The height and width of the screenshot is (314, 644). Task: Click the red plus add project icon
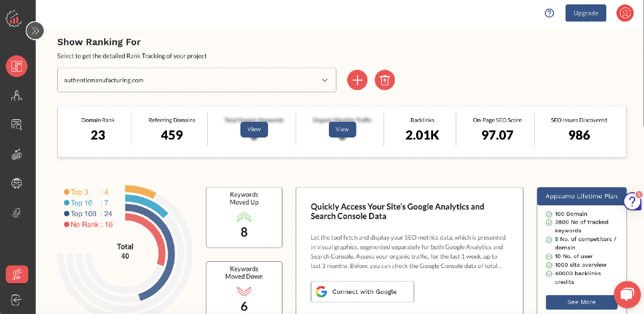357,80
